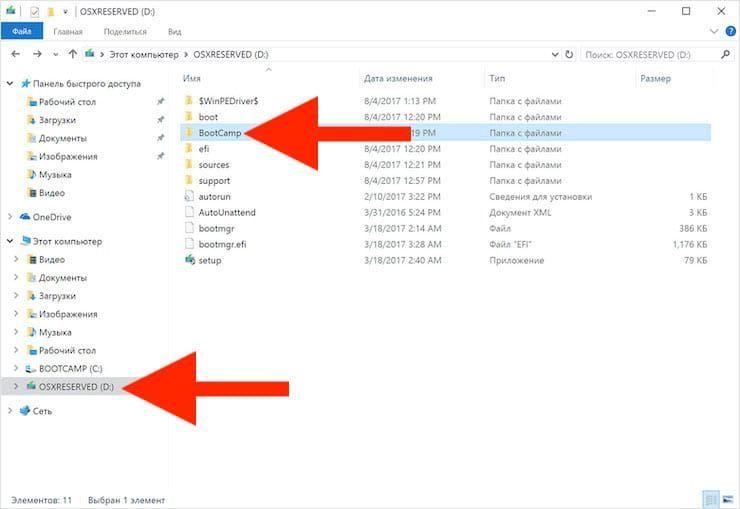Select the AutoUnattend XML file icon

coord(189,212)
